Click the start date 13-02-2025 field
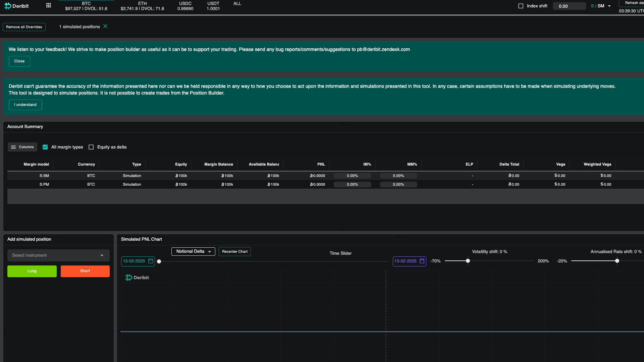Image resolution: width=644 pixels, height=362 pixels. pos(138,261)
